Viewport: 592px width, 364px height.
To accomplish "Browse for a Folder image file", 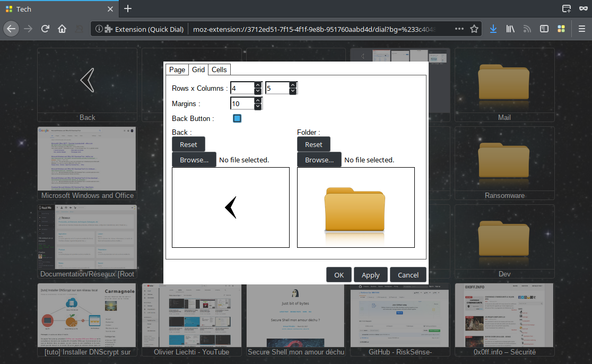I will click(320, 160).
